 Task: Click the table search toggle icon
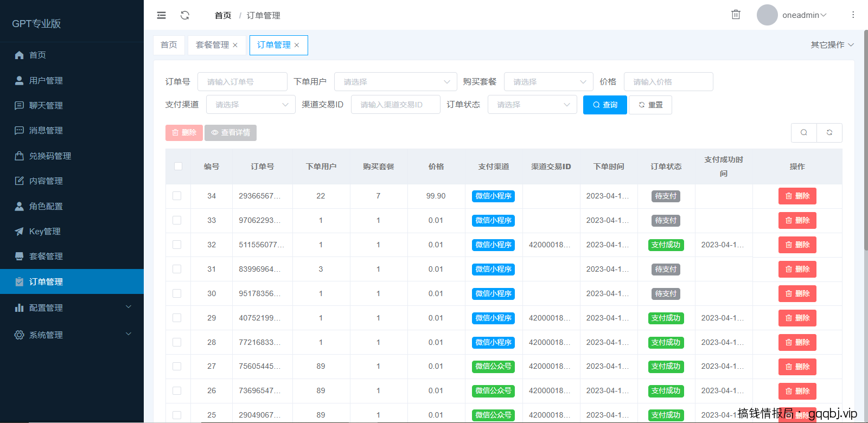point(804,132)
